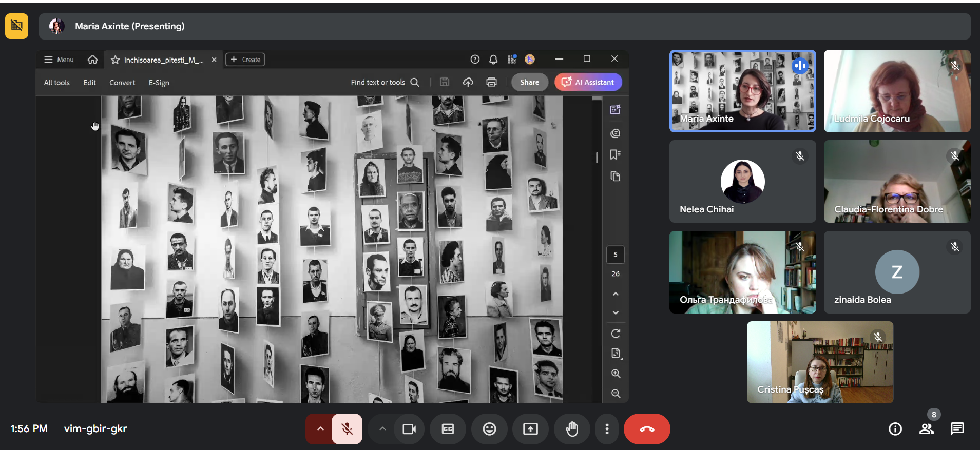Viewport: 980px width, 450px height.
Task: Open the AI summary panel icon in sidebar
Action: (x=616, y=110)
